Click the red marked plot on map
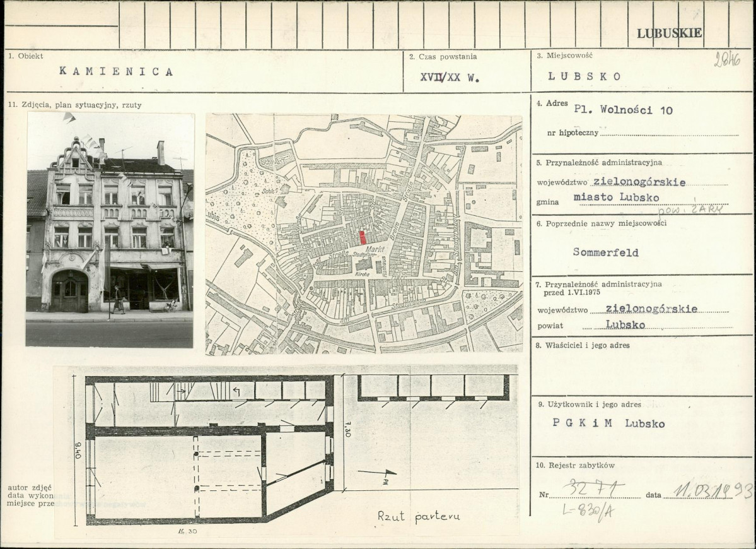Screen dimensions: 756x549 click(362, 237)
